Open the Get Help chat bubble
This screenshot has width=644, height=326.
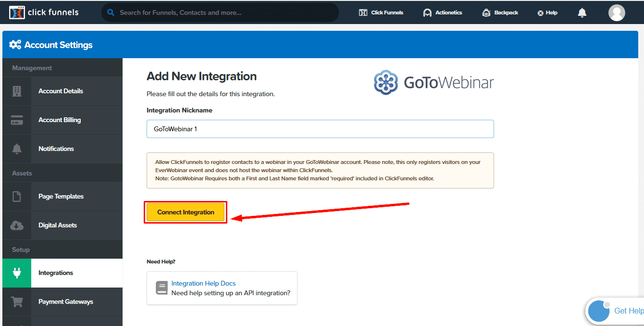(x=599, y=311)
